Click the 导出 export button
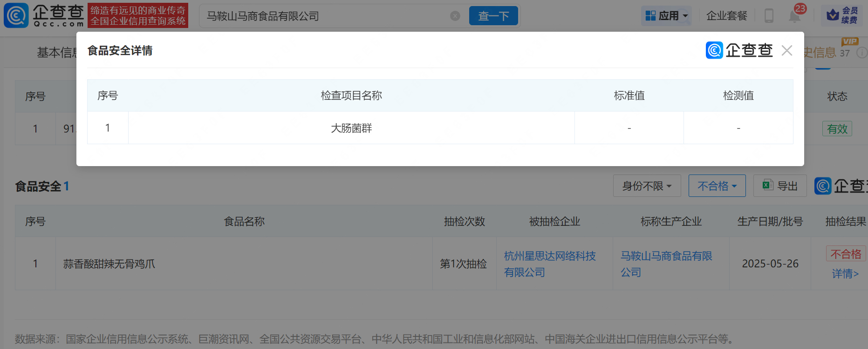The width and height of the screenshot is (868, 349). point(780,186)
